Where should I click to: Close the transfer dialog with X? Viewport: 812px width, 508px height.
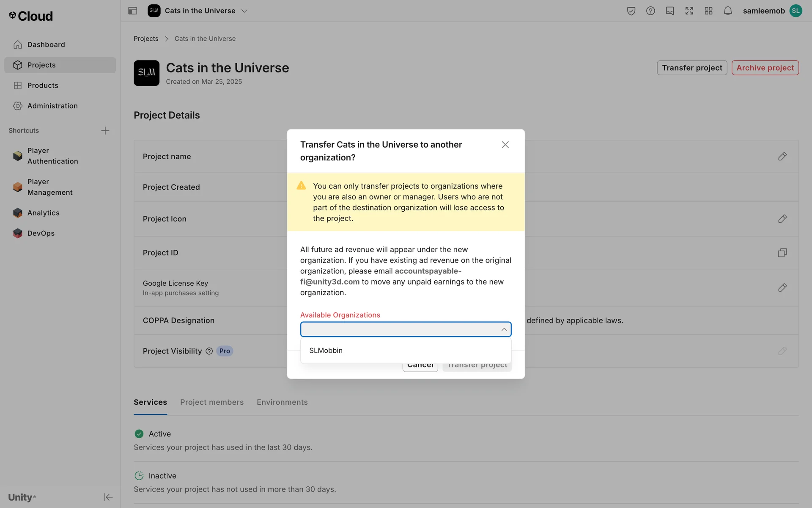coord(505,145)
